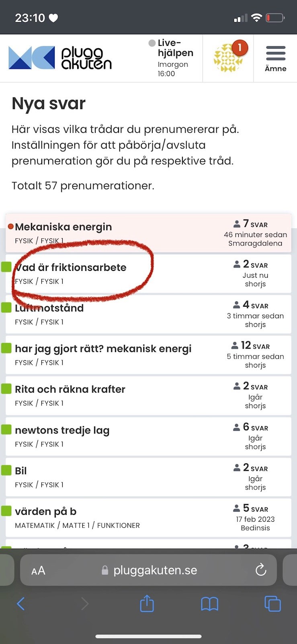Open thread 'värden på b'
The height and width of the screenshot is (644, 297).
[x=46, y=512]
